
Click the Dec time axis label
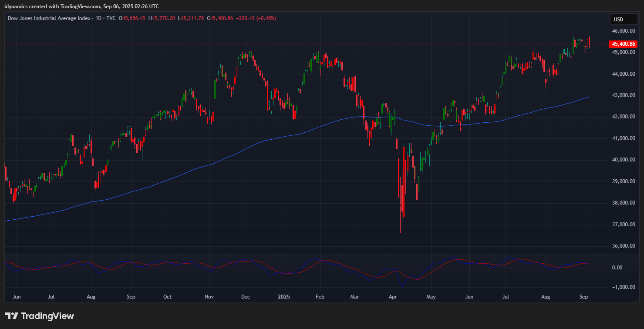(x=245, y=297)
